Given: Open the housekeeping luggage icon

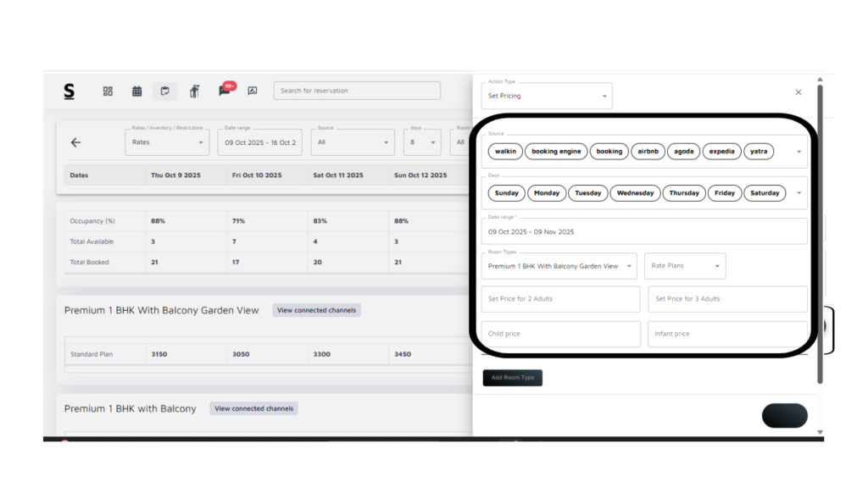Looking at the screenshot, I should 194,91.
